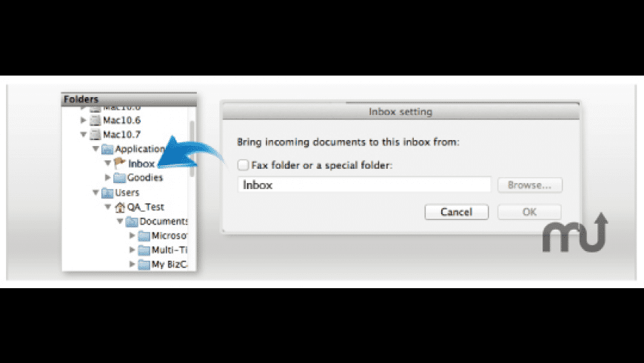Collapse the Users folder triangle
The height and width of the screenshot is (363, 644).
click(95, 193)
